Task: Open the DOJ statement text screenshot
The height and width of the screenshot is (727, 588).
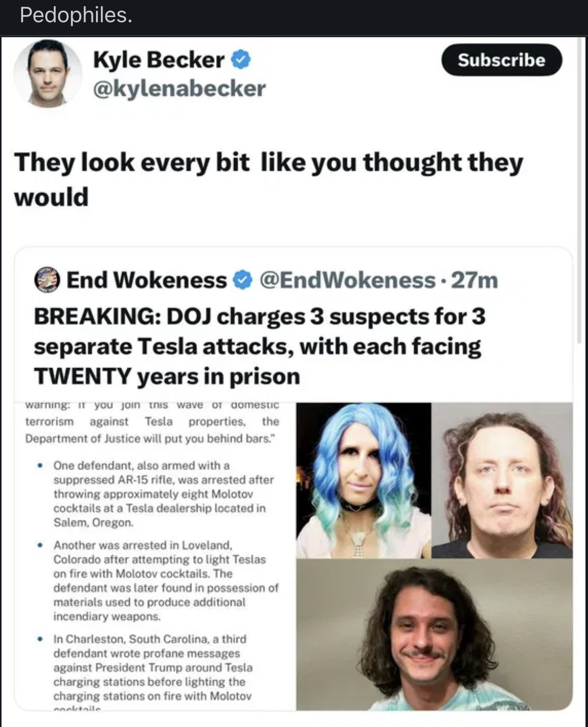Action: pos(155,556)
